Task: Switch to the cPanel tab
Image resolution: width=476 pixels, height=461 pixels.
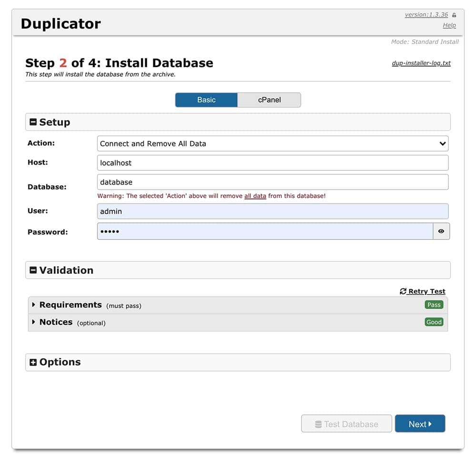Action: (269, 100)
